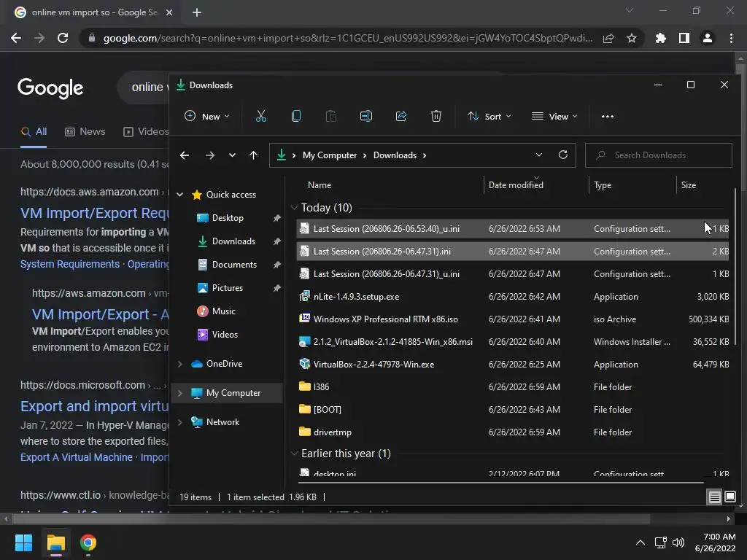The height and width of the screenshot is (560, 747).
Task: Click the taskbar clock and date
Action: pos(715,542)
